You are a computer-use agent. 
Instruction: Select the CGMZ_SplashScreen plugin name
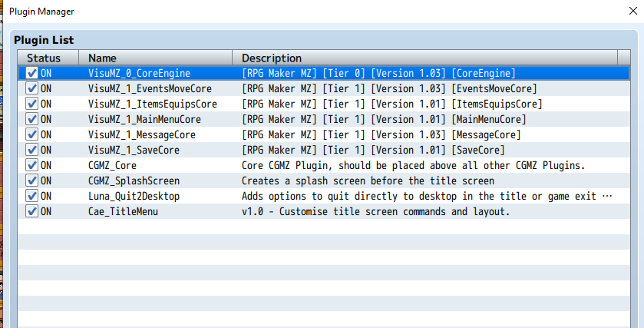click(x=134, y=181)
